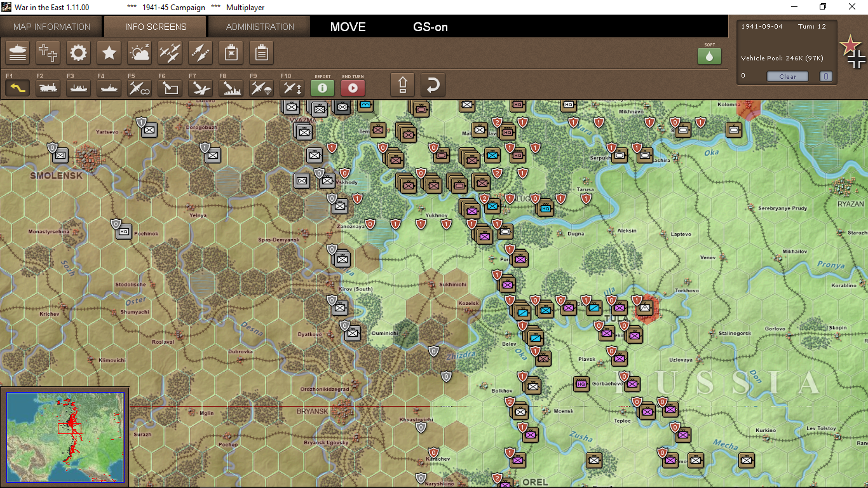Open the production gear icon screen
The image size is (868, 488).
point(79,52)
